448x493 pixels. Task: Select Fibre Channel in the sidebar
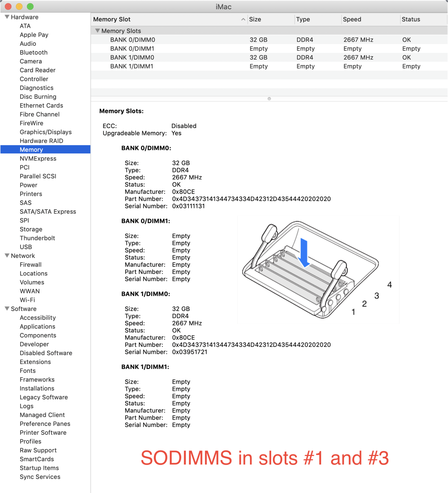pos(40,114)
